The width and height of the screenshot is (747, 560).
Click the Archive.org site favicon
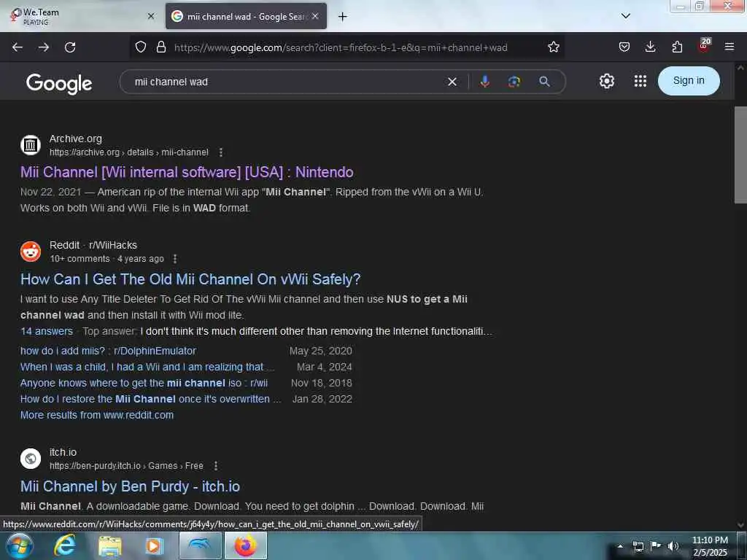coord(31,145)
